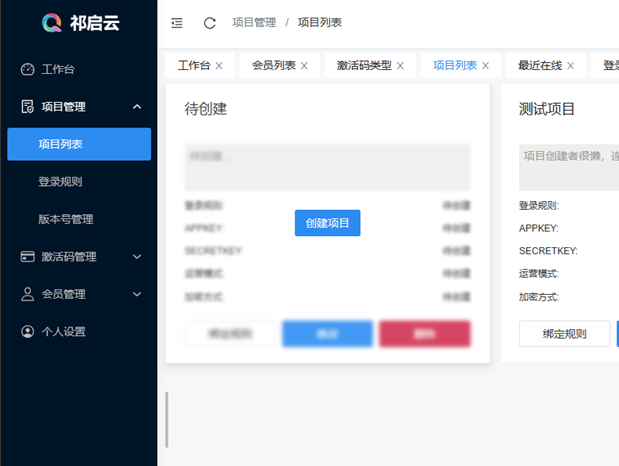Collapse the 项目管理 menu
The image size is (619, 466).
click(137, 107)
